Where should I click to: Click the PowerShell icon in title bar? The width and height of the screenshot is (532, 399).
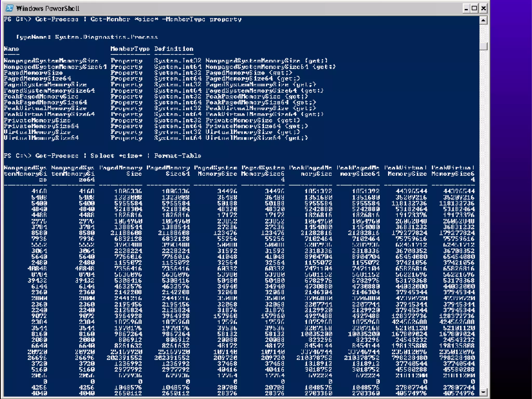pos(10,8)
